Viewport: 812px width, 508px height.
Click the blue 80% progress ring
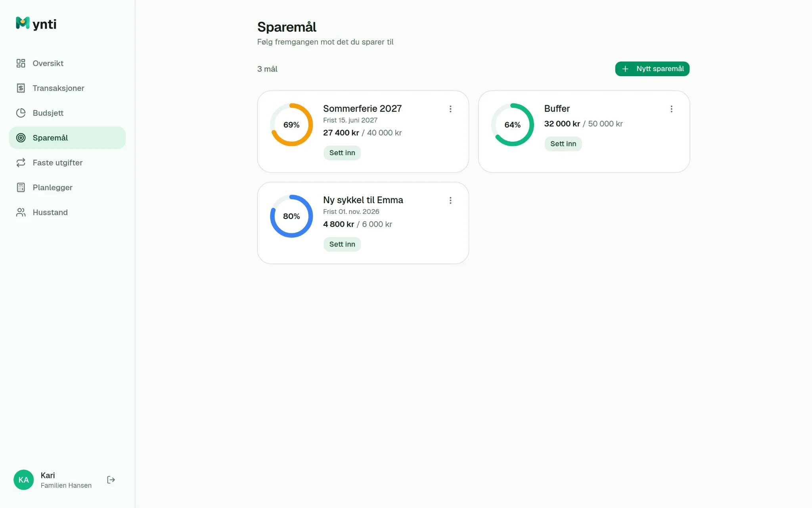291,216
